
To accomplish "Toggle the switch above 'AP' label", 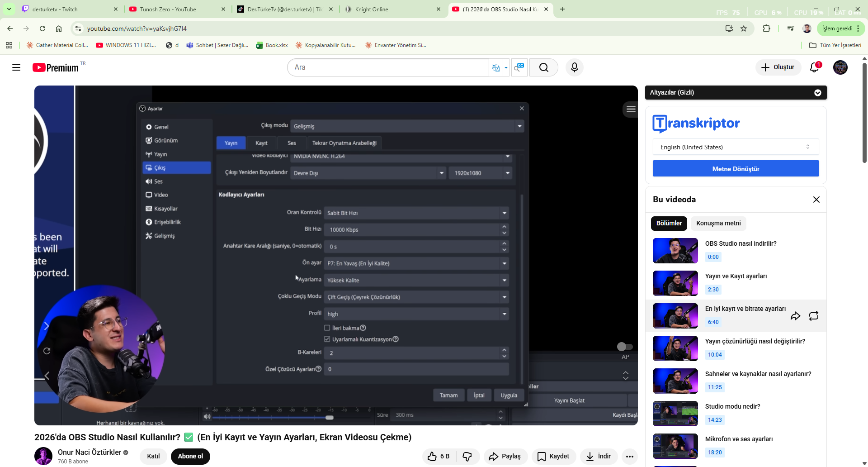I will (625, 347).
